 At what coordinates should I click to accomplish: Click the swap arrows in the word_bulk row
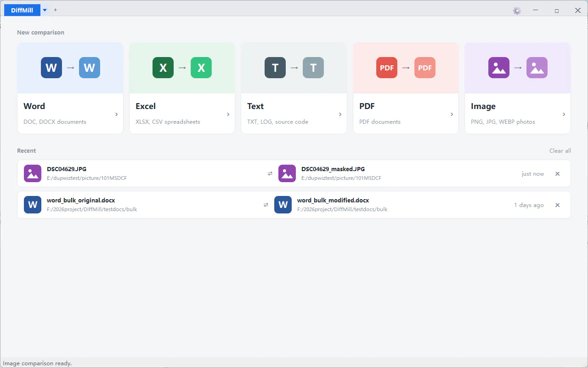(266, 205)
